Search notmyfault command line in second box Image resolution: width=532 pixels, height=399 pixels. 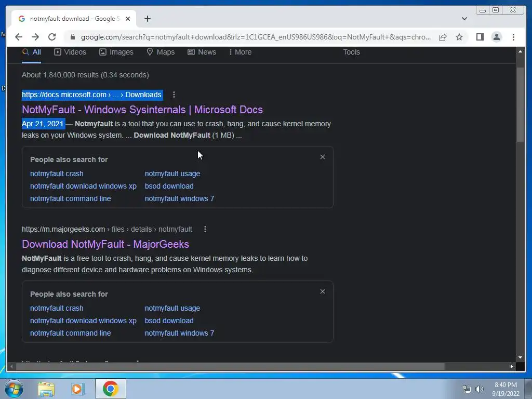[x=71, y=334]
